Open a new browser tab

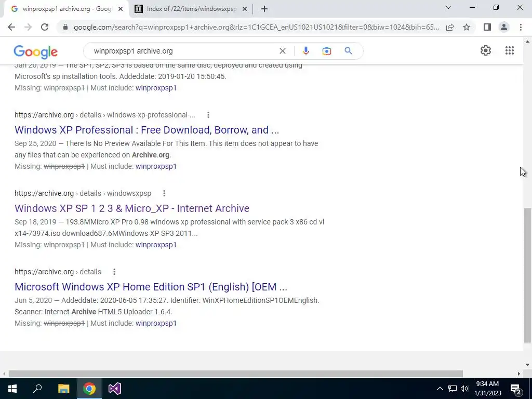click(x=264, y=9)
